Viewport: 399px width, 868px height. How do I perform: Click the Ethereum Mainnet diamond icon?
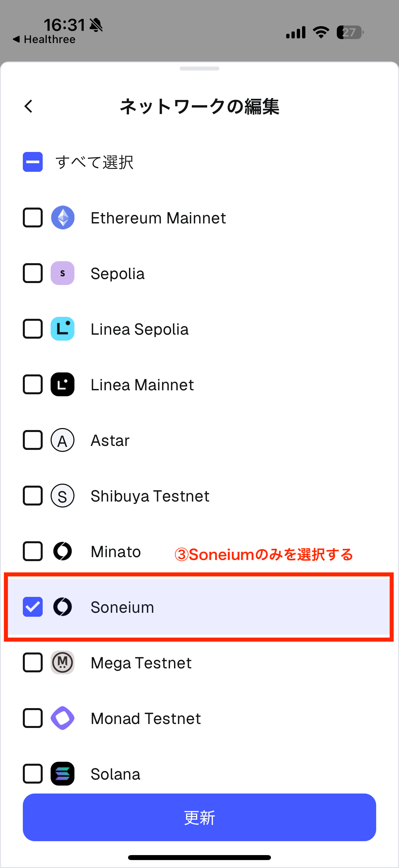click(63, 218)
